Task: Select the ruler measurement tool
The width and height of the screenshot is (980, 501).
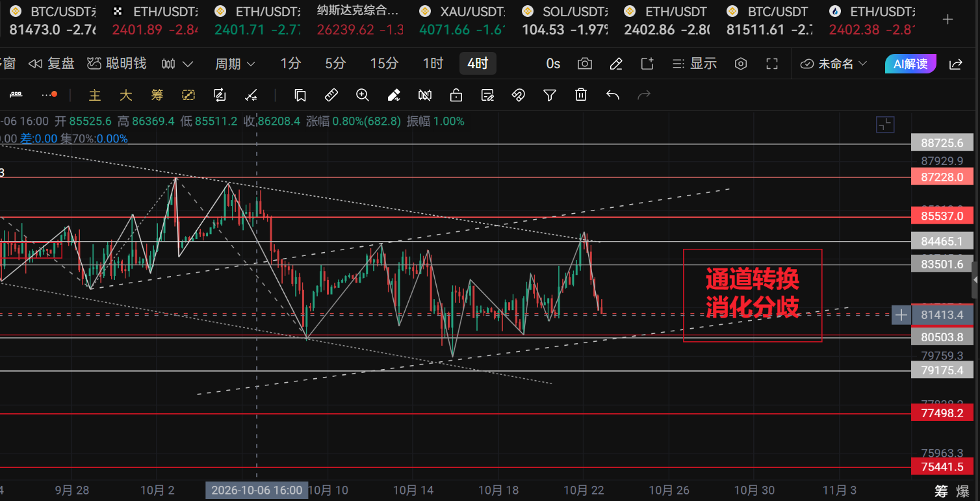Action: click(x=331, y=96)
